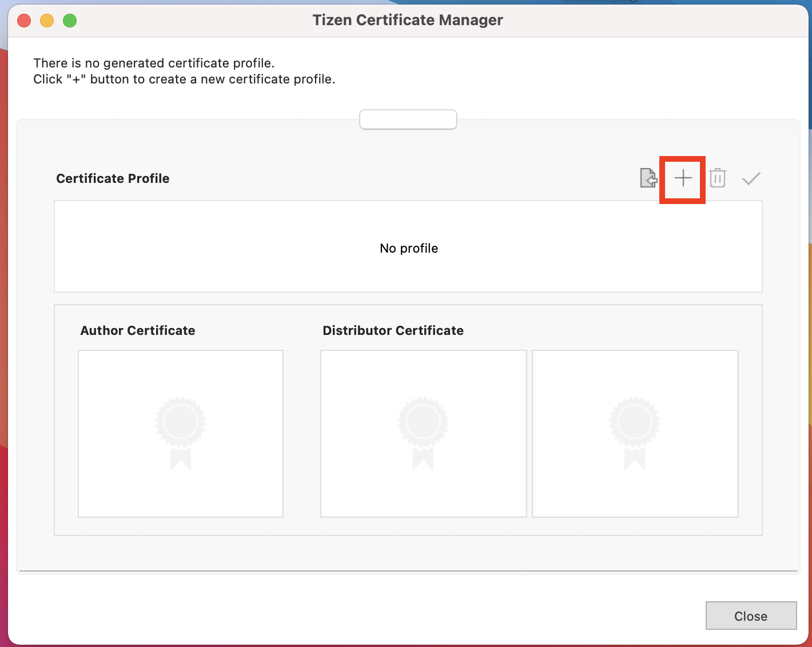Click the yellow minimize window button
The width and height of the screenshot is (812, 647).
[47, 21]
